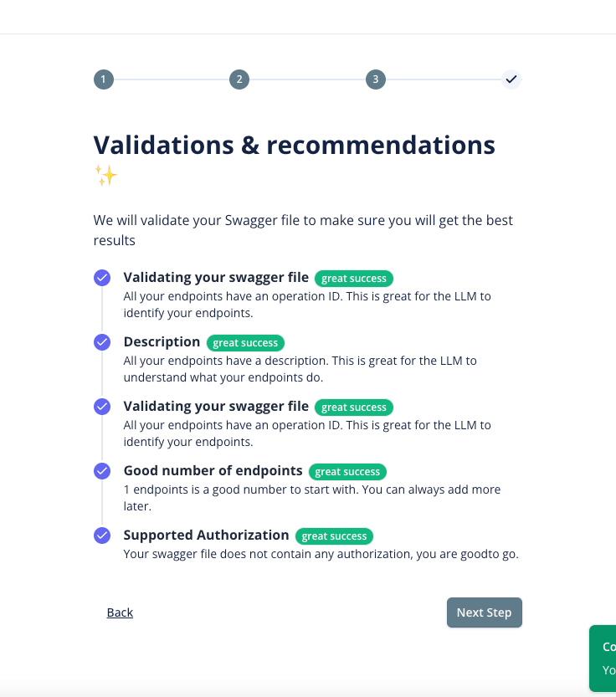Click the final checkmark step in the stepper

(x=511, y=79)
